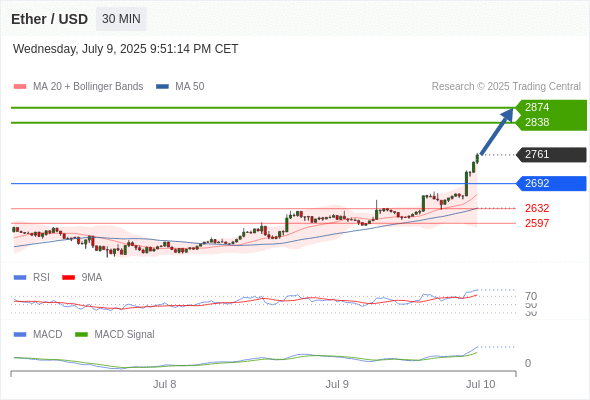Click the blue 2692 pivot label
The width and height of the screenshot is (590, 400).
click(x=551, y=184)
